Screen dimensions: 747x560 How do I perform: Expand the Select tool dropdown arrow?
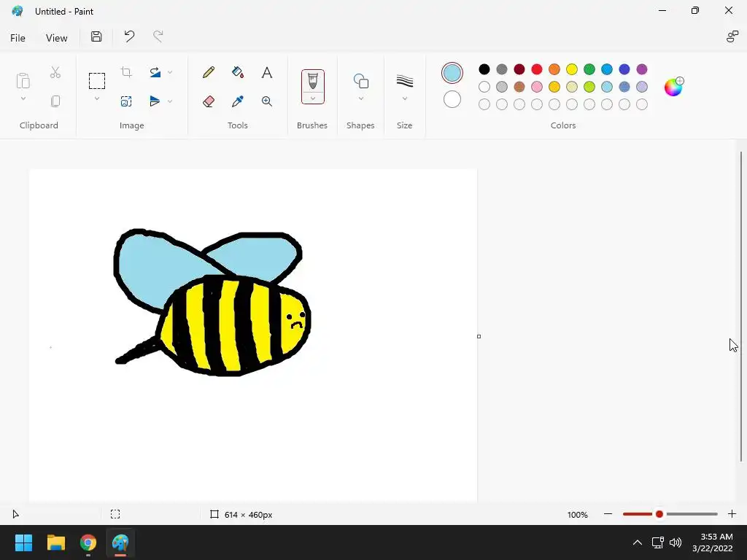click(x=97, y=98)
